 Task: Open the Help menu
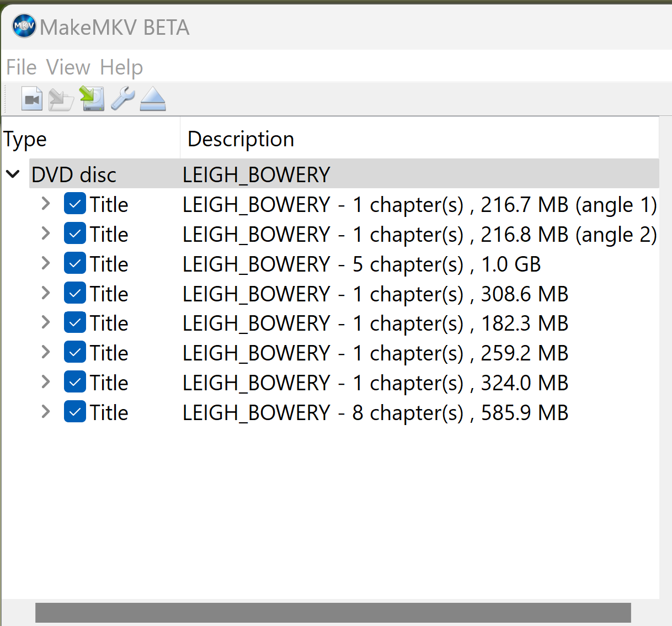121,68
